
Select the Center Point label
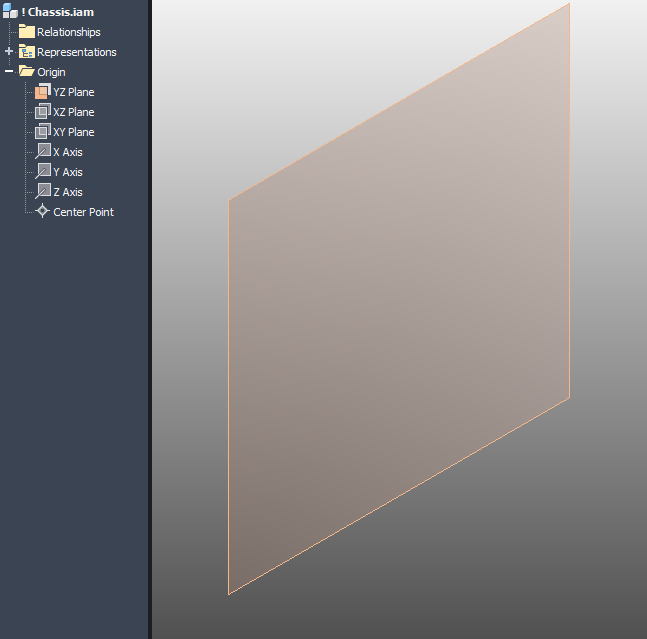point(83,212)
